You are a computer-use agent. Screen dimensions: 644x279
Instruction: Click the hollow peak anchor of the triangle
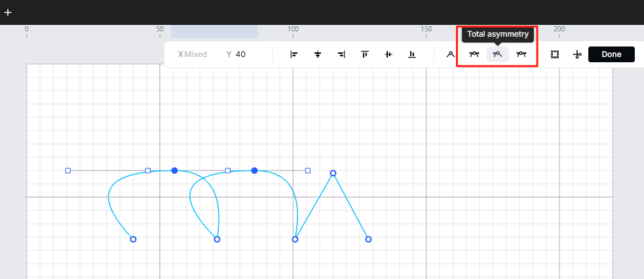click(333, 173)
